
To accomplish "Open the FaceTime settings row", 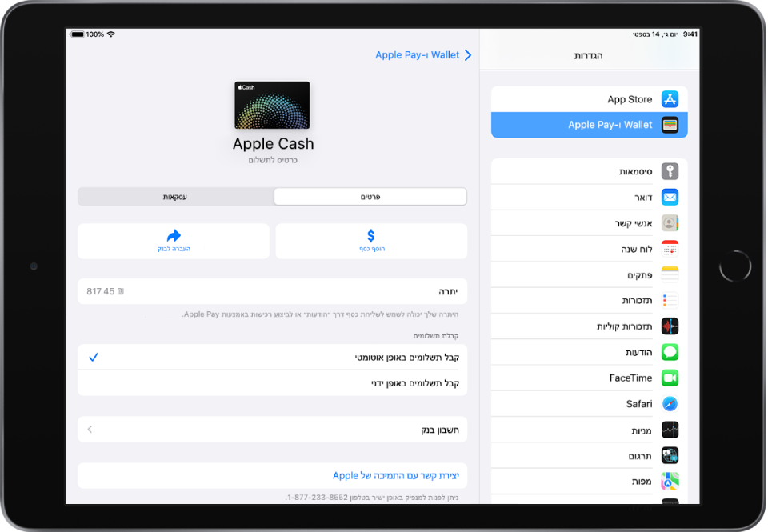I will pyautogui.click(x=590, y=378).
